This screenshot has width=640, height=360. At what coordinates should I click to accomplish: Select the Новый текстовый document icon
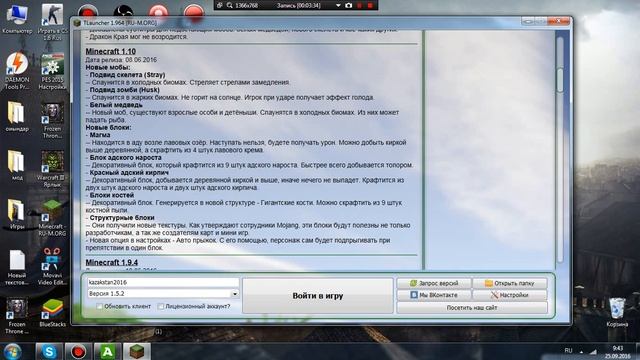(17, 267)
